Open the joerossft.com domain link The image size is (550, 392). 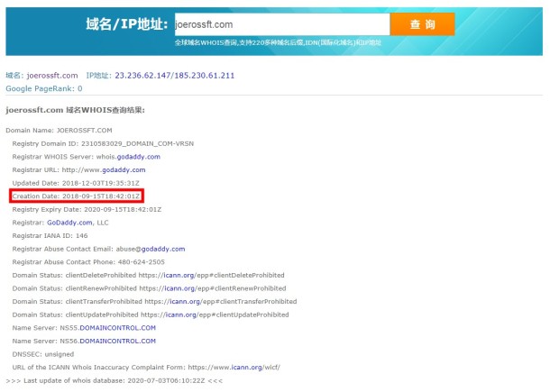coord(52,76)
